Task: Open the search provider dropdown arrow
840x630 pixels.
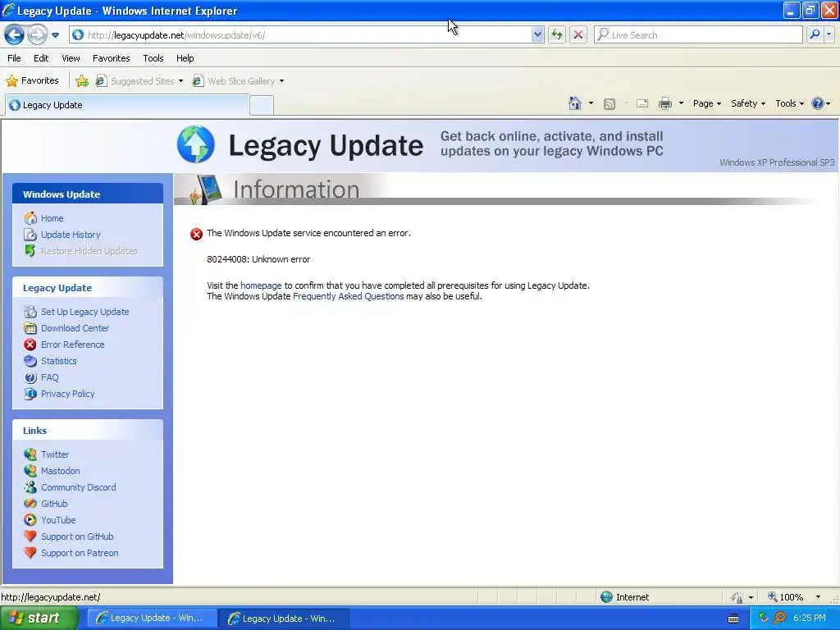Action: (x=829, y=34)
